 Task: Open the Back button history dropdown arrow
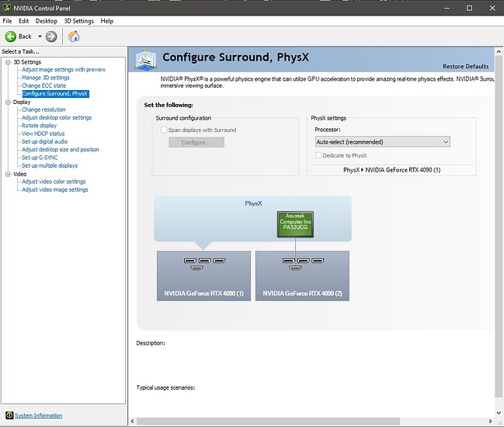click(x=40, y=36)
